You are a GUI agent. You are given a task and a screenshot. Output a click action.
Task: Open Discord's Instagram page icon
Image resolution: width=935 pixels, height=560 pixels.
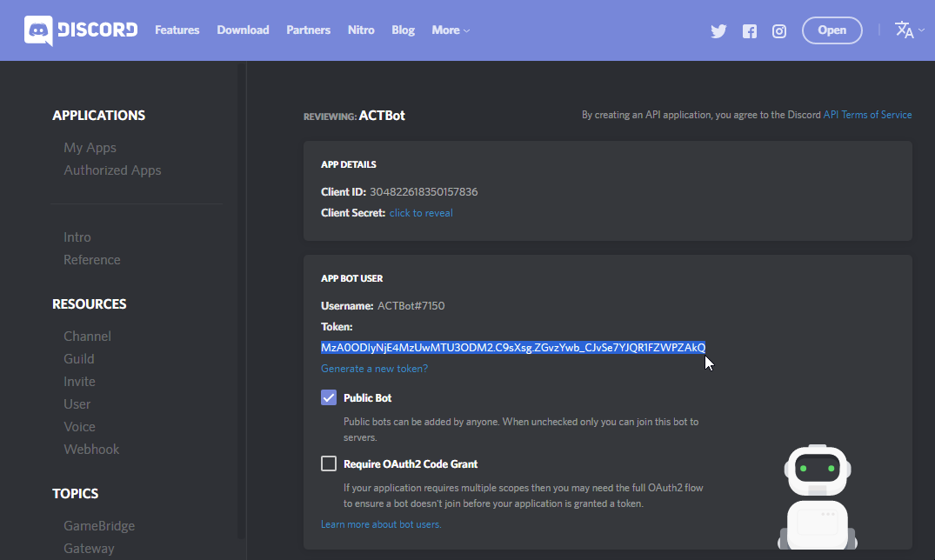coord(778,31)
